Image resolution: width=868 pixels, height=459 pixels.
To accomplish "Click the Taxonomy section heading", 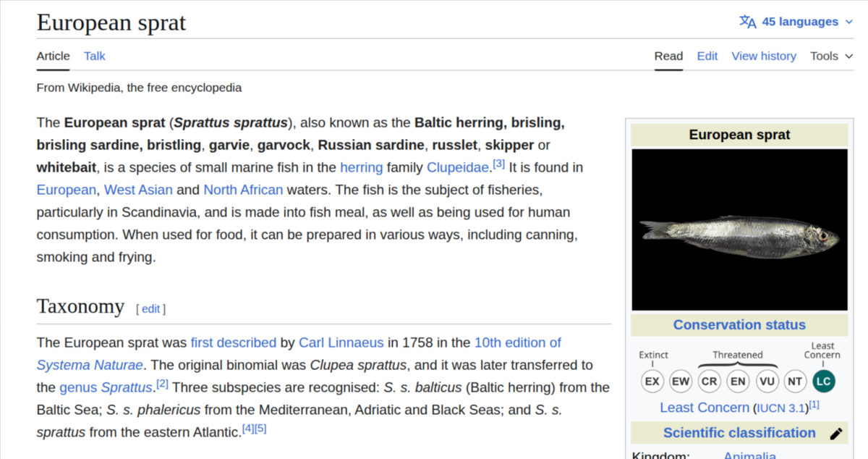I will tap(80, 306).
